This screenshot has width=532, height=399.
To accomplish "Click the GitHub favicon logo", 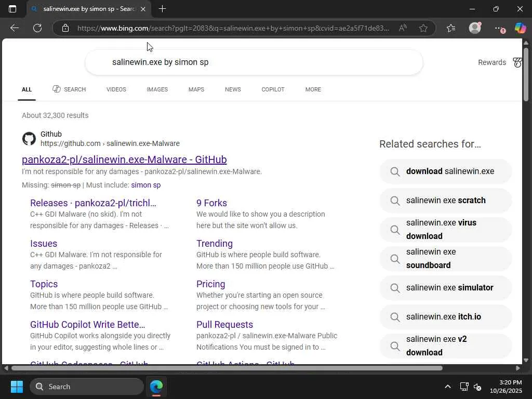I will tap(29, 139).
